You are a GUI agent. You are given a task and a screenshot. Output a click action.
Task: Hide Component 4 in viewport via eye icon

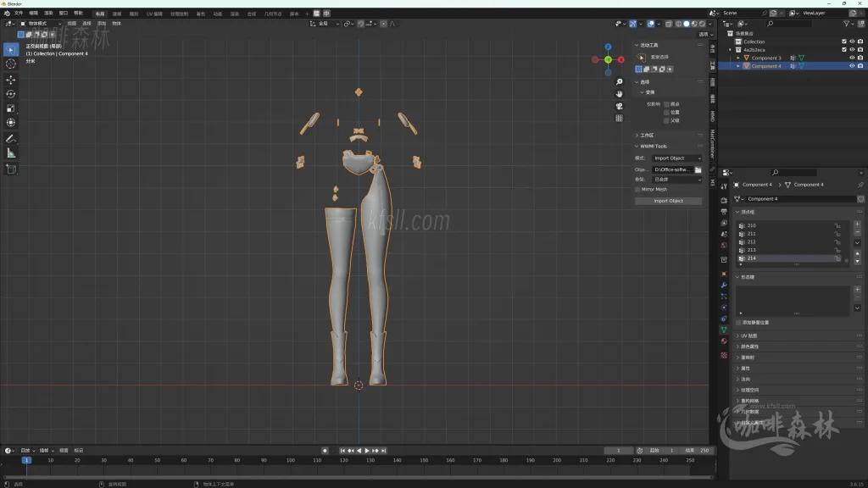852,66
